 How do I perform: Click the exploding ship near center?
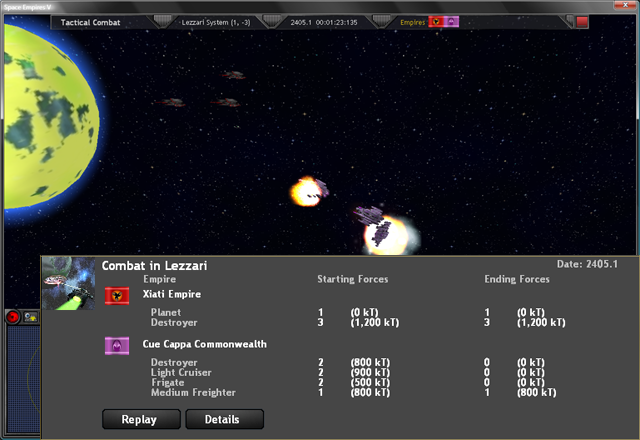click(x=309, y=191)
